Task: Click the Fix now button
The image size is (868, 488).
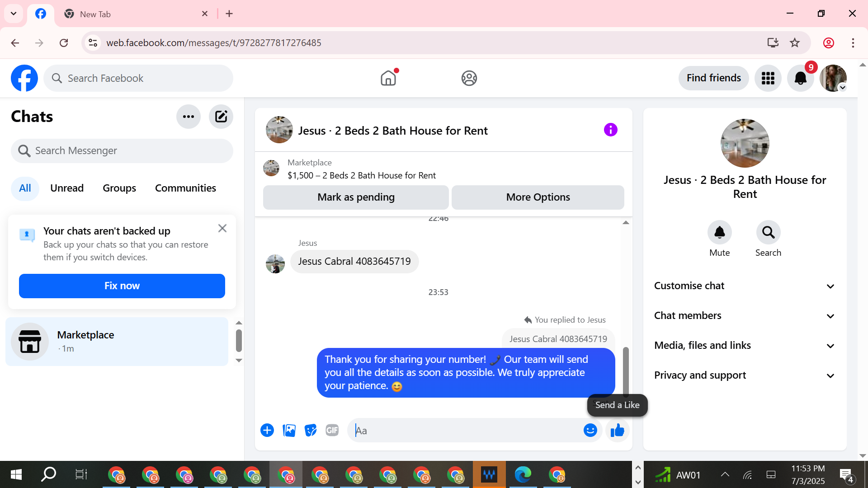Action: pos(122,286)
